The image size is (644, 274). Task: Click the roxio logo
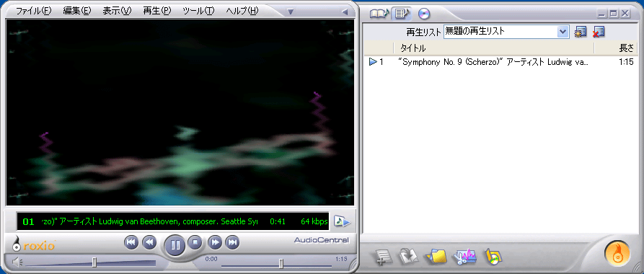point(34,244)
